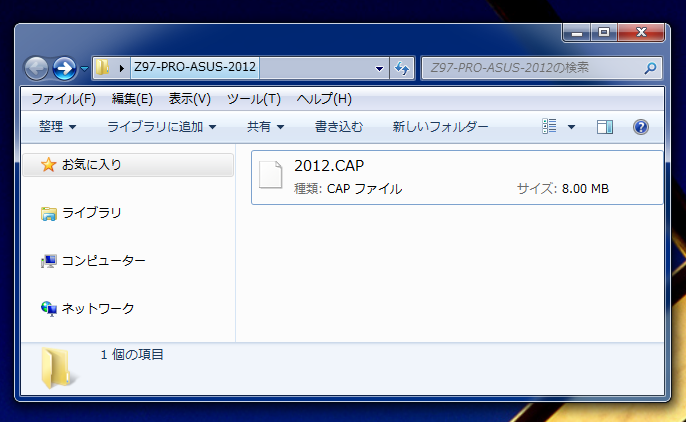
Task: Open the ツール(T) menu
Action: point(254,99)
